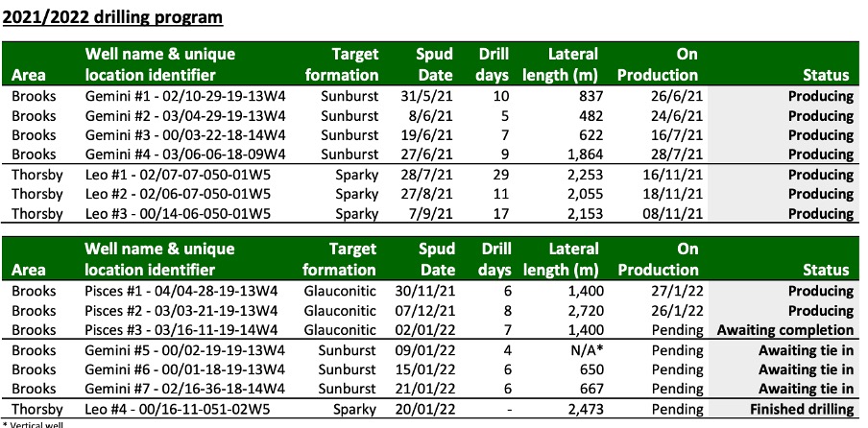The width and height of the screenshot is (868, 428).
Task: Select Leo #1 spud date 28/7/21
Action: [426, 175]
